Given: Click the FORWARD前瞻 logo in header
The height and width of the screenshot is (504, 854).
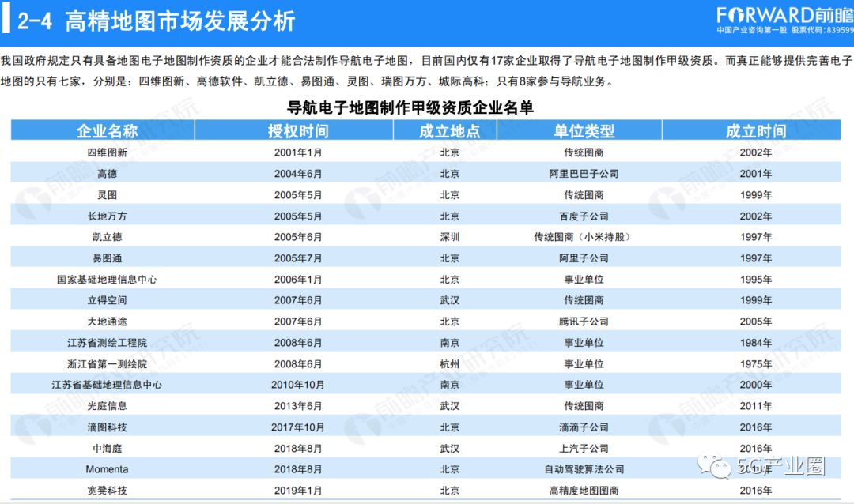Looking at the screenshot, I should [785, 15].
